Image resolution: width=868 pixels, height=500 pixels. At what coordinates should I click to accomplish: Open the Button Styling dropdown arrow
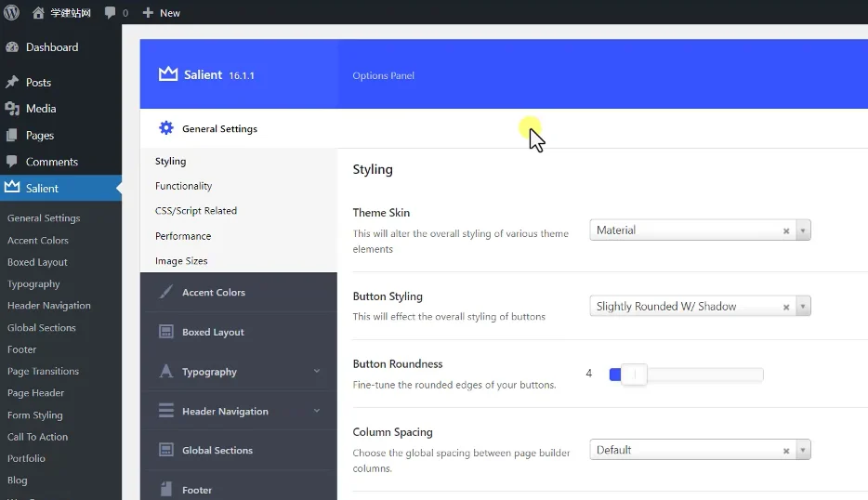(x=803, y=306)
